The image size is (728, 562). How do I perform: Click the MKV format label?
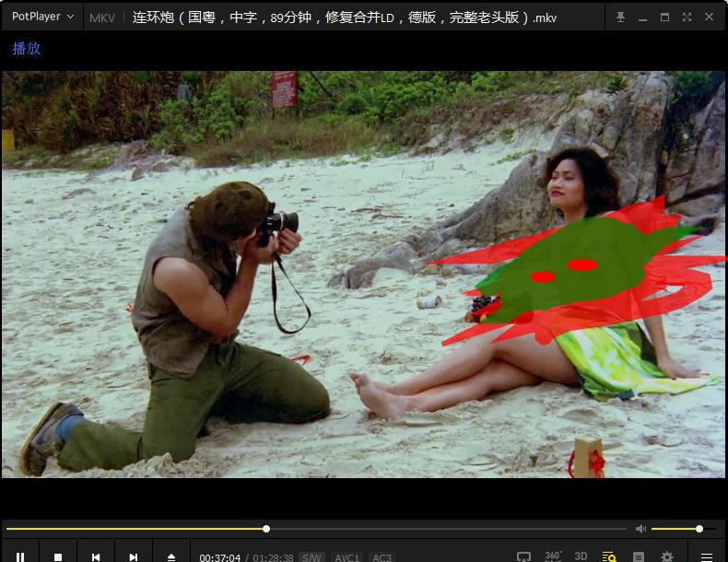click(x=102, y=18)
